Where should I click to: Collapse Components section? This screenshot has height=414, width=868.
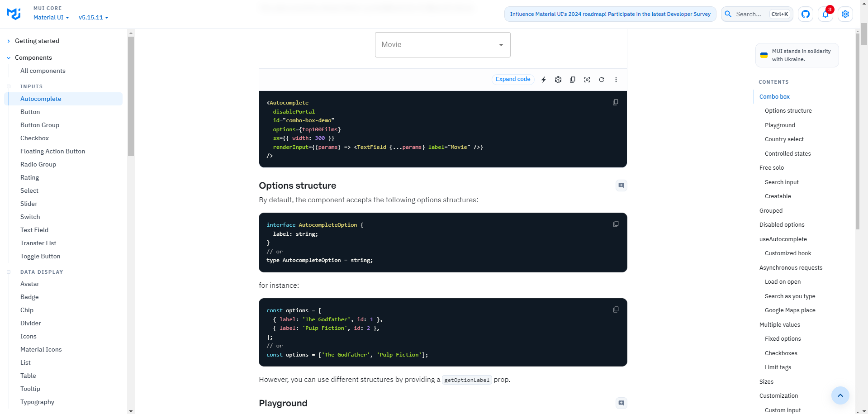click(x=33, y=57)
